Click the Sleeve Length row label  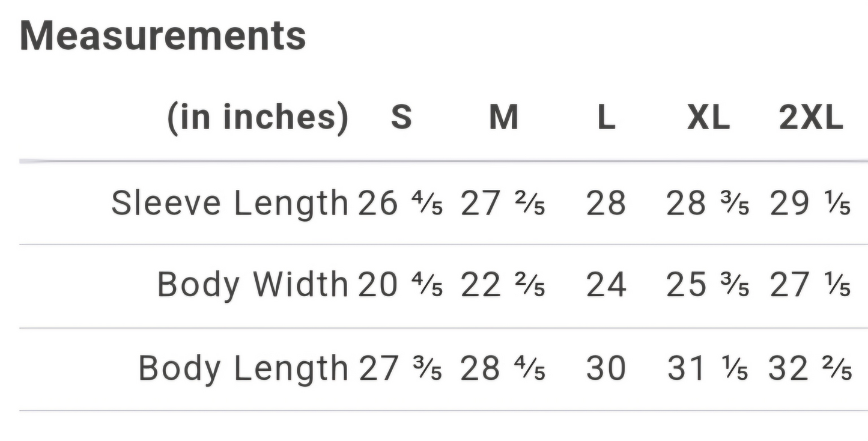coord(230,203)
